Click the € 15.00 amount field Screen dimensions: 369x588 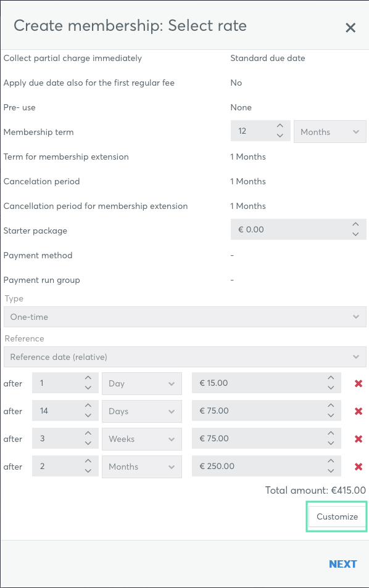267,383
